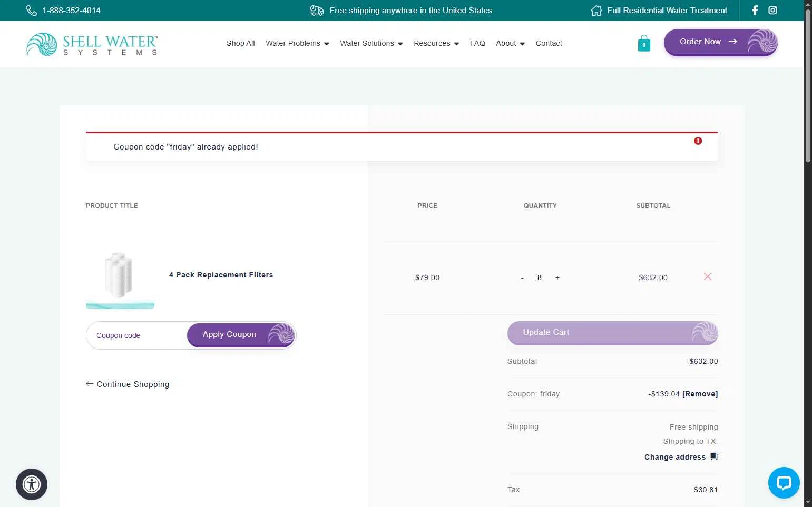Click the "Free shipping anywhere in the United States" text
The height and width of the screenshot is (507, 812).
click(x=411, y=11)
